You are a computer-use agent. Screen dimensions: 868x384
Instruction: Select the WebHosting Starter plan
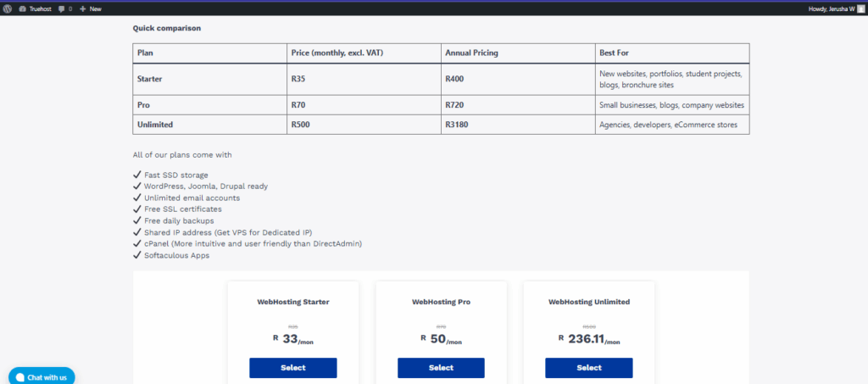[x=292, y=367]
